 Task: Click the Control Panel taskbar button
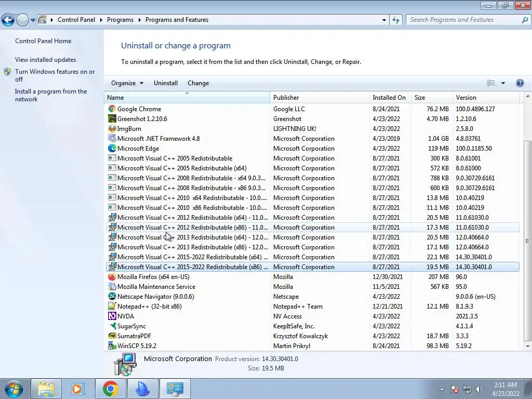point(175,389)
